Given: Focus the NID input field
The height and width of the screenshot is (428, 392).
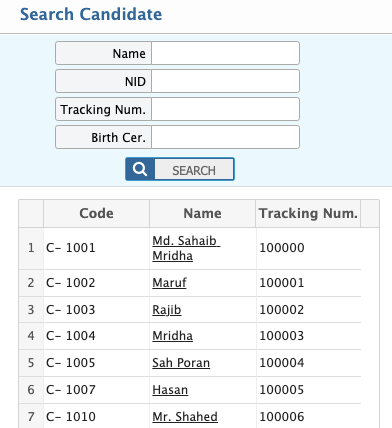Looking at the screenshot, I should pyautogui.click(x=225, y=81).
